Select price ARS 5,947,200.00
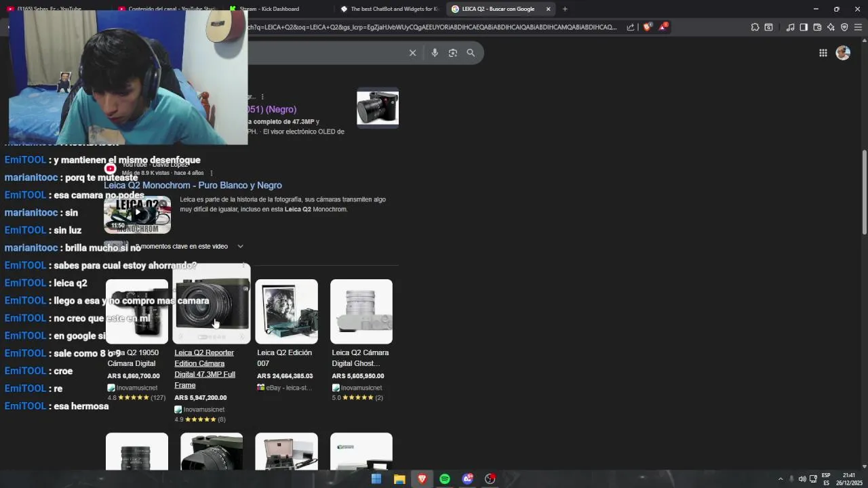 [x=201, y=398]
